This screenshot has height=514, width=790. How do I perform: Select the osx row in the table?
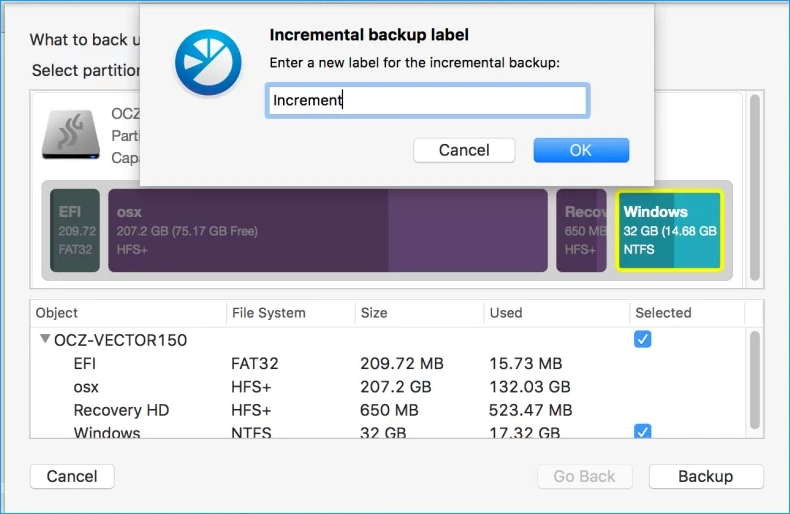tap(388, 387)
